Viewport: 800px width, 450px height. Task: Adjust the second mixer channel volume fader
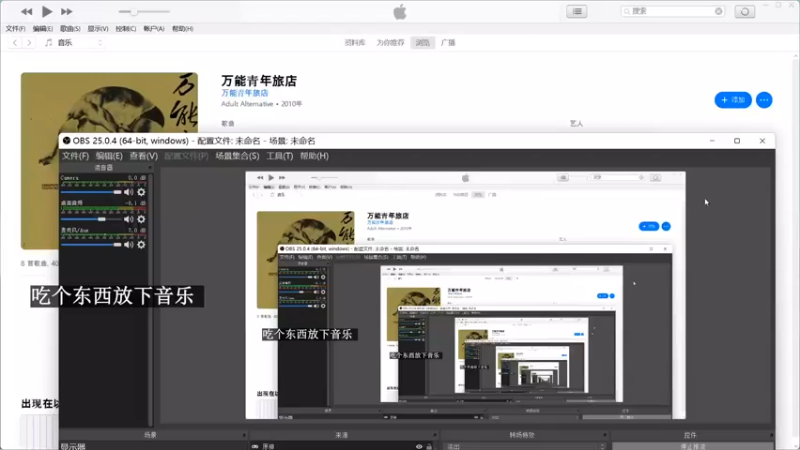pyautogui.click(x=91, y=219)
